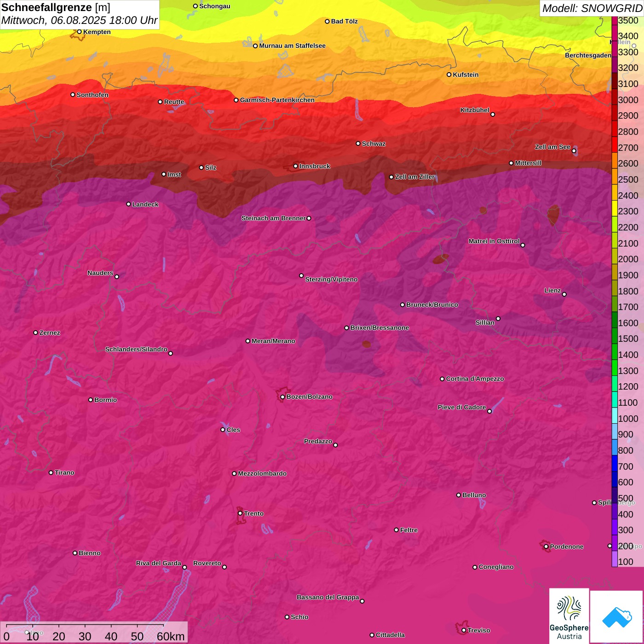
Task: Click the blue legend swatch near 700
Action: point(615,463)
